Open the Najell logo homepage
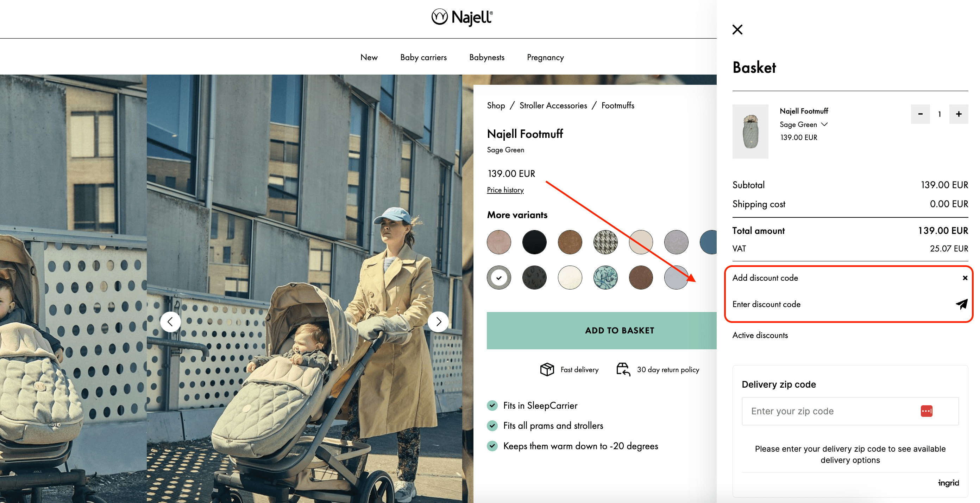 pyautogui.click(x=462, y=18)
